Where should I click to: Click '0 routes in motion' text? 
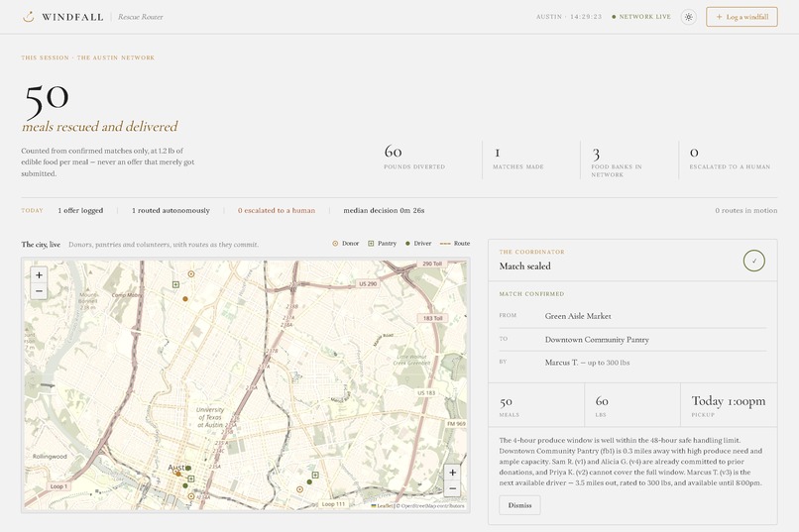tap(746, 210)
